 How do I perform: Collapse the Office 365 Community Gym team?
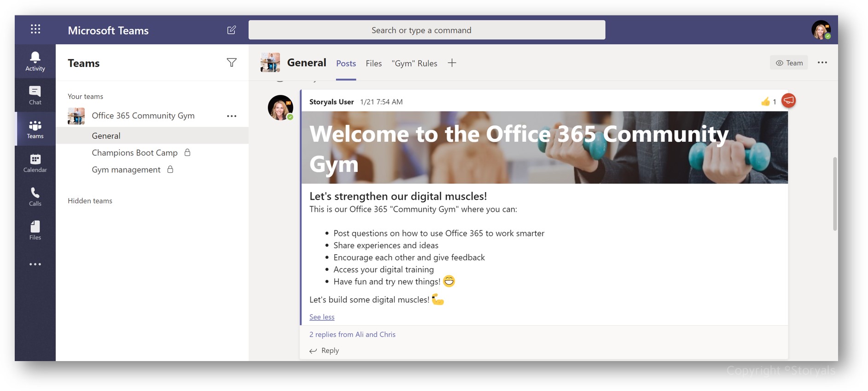143,116
